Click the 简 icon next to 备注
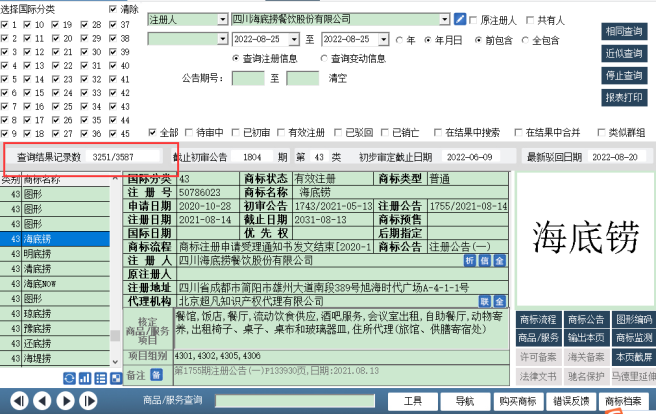656x414 pixels. (x=156, y=373)
